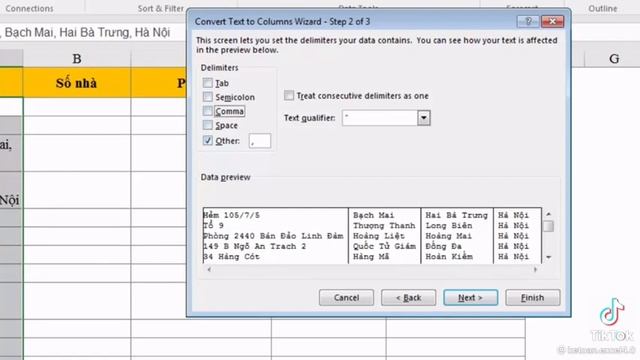Screen dimensions: 640x360
Task: Toggle Treat consecutive delimiters as one
Action: pyautogui.click(x=289, y=96)
